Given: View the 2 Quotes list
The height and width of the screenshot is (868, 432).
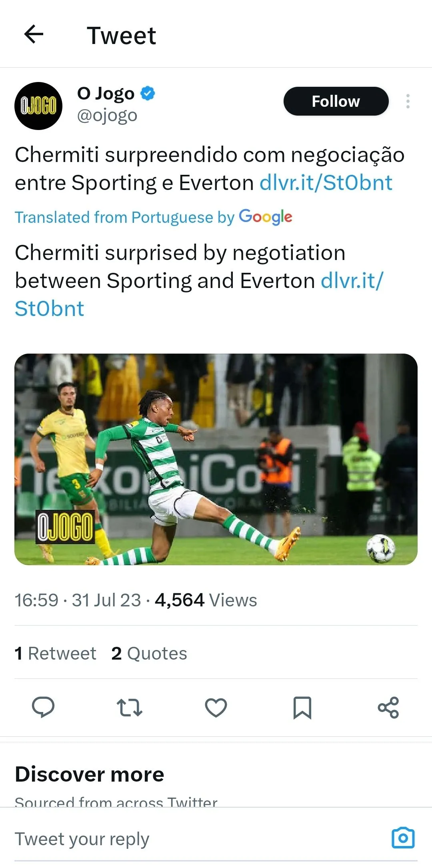Looking at the screenshot, I should pyautogui.click(x=149, y=654).
